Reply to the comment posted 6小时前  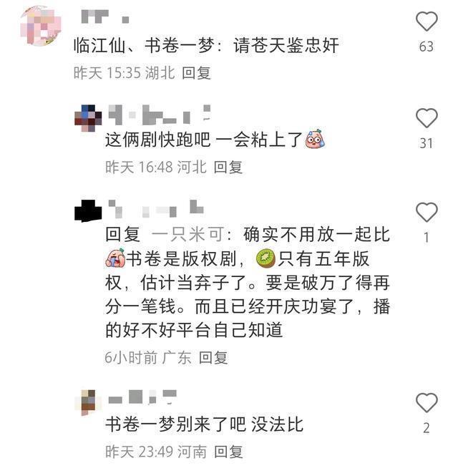coord(213,358)
